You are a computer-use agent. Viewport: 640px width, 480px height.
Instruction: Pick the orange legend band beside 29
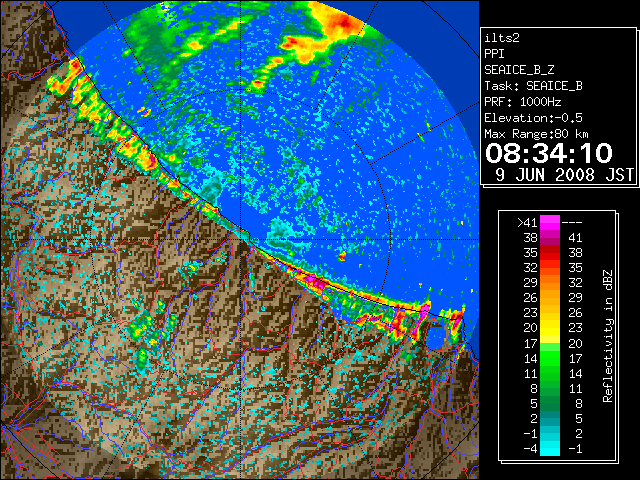point(550,283)
